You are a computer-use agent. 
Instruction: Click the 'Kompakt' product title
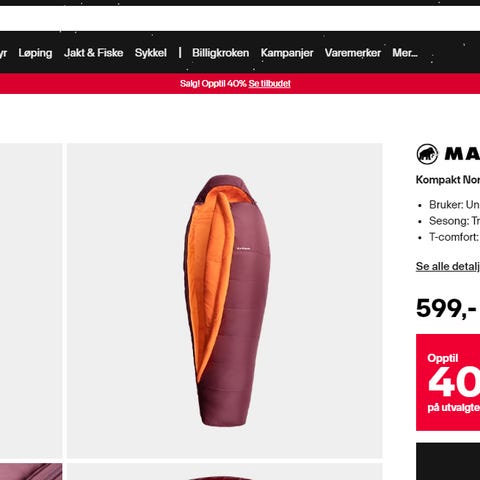(x=448, y=180)
